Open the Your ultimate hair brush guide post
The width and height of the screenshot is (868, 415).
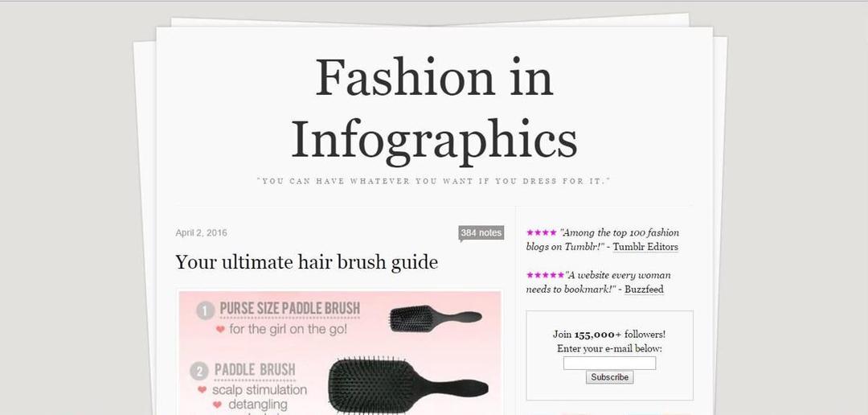tap(306, 262)
